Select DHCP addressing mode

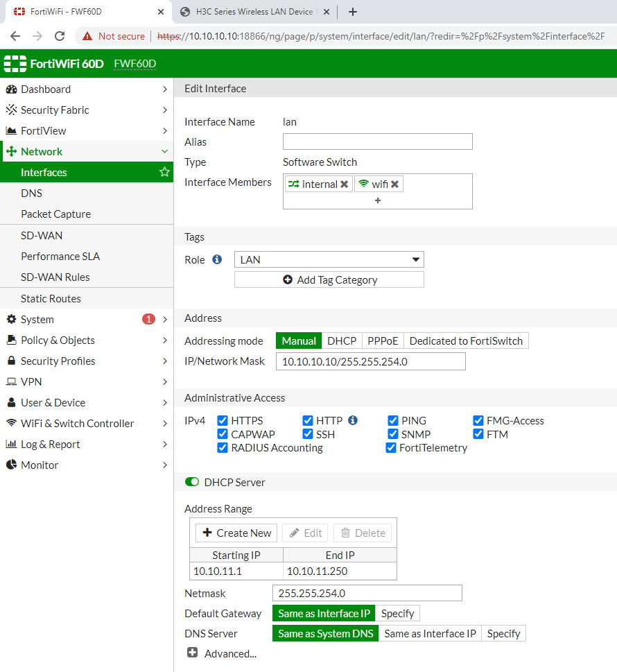tap(341, 341)
